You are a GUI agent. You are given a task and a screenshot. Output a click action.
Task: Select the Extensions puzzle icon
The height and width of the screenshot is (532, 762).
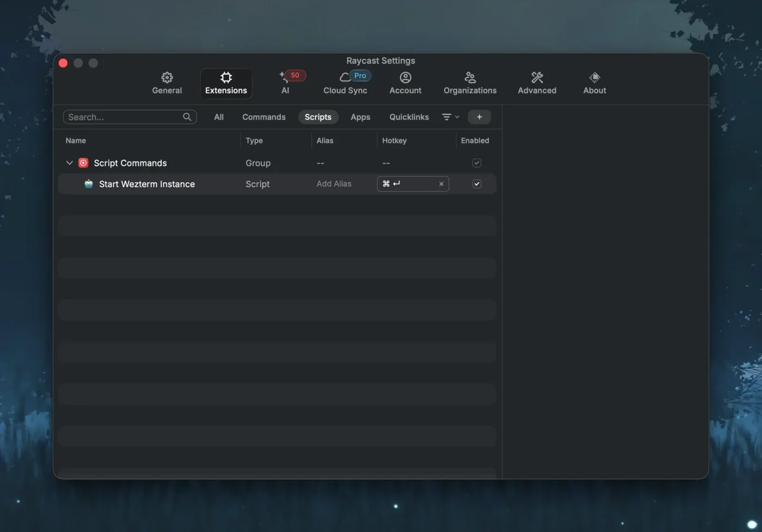point(226,77)
